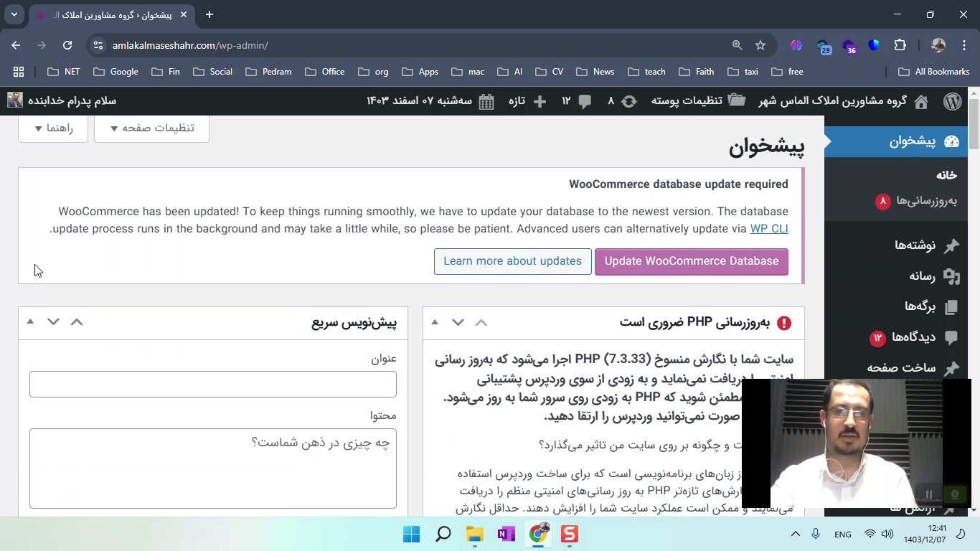Open the دیدگاه‌ها menu item
The height and width of the screenshot is (551, 980).
pyautogui.click(x=913, y=337)
